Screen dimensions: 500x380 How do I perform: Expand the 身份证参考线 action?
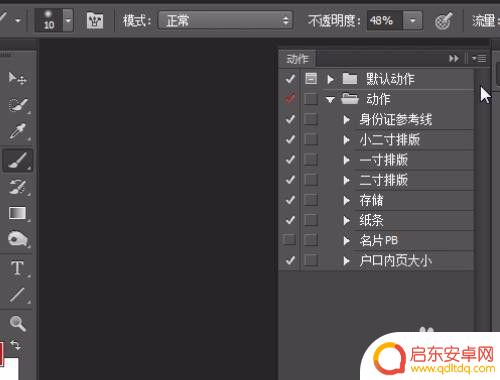347,120
